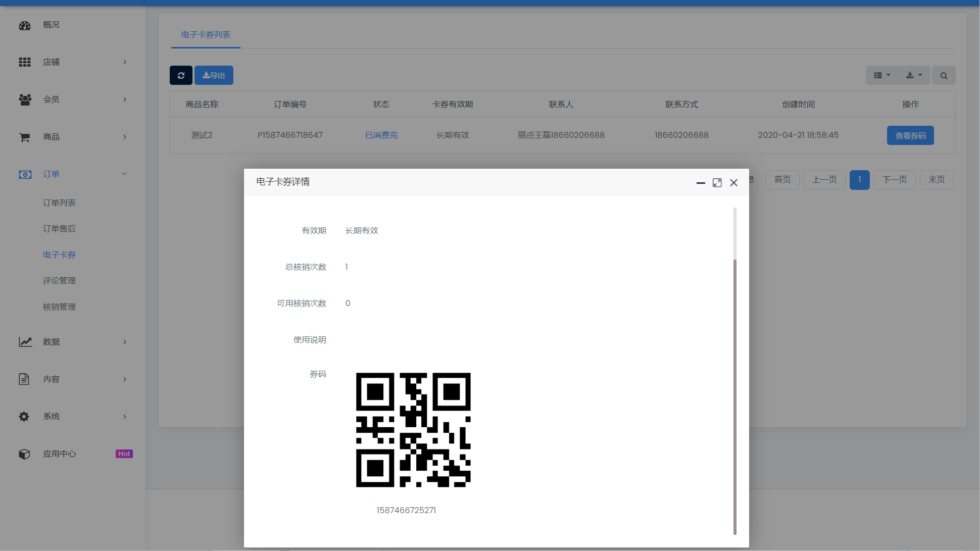Click the 查看券码 button

(910, 135)
